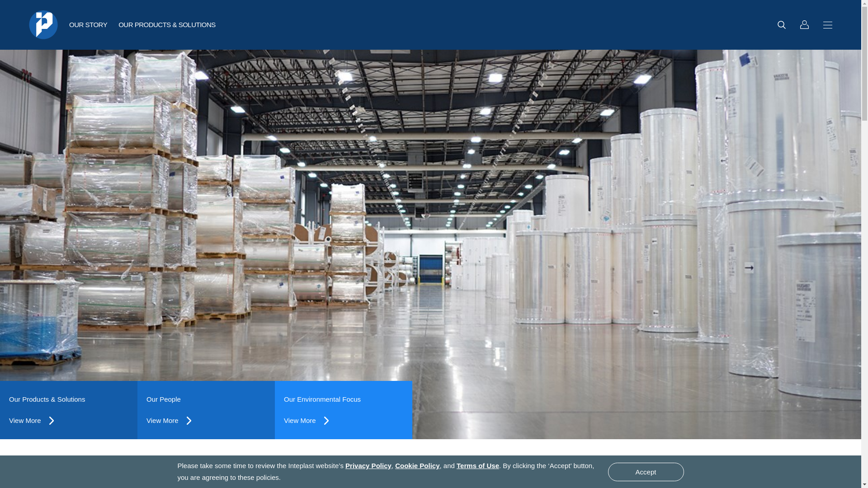Open the OUR STORY menu
This screenshot has width=868, height=488.
[88, 25]
